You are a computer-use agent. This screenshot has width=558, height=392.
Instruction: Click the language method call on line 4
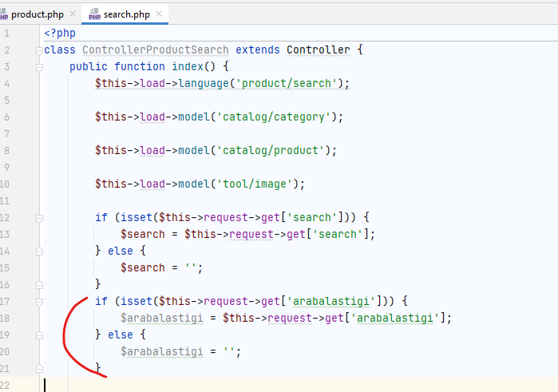click(x=204, y=83)
